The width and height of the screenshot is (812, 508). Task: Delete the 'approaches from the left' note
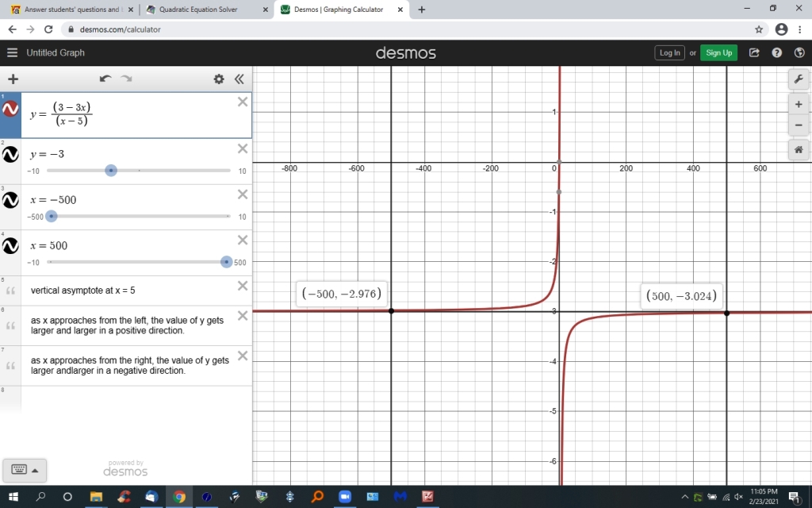[x=243, y=316]
